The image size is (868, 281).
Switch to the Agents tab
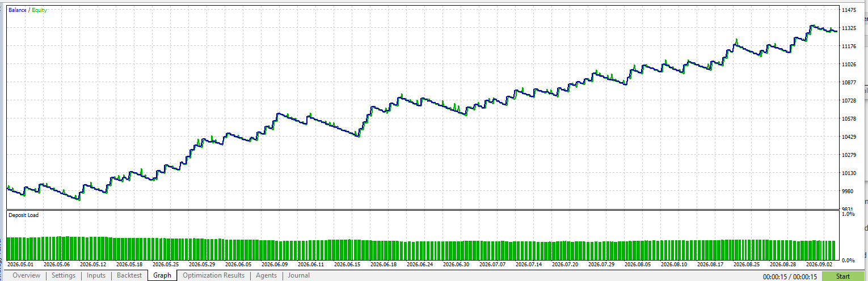pyautogui.click(x=266, y=275)
